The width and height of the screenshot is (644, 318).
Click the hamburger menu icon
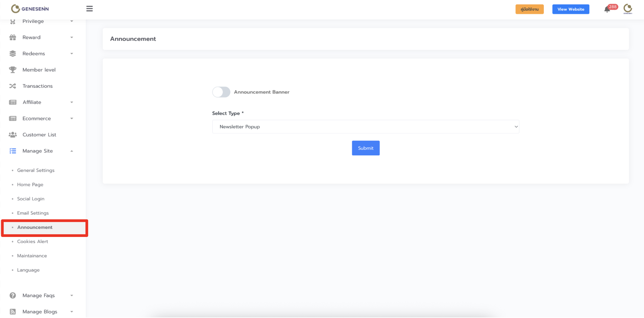89,9
